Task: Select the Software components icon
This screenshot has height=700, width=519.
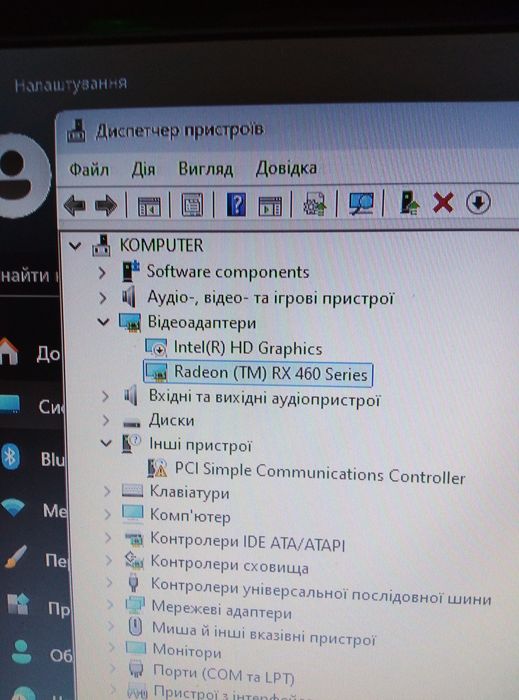Action: 131,271
